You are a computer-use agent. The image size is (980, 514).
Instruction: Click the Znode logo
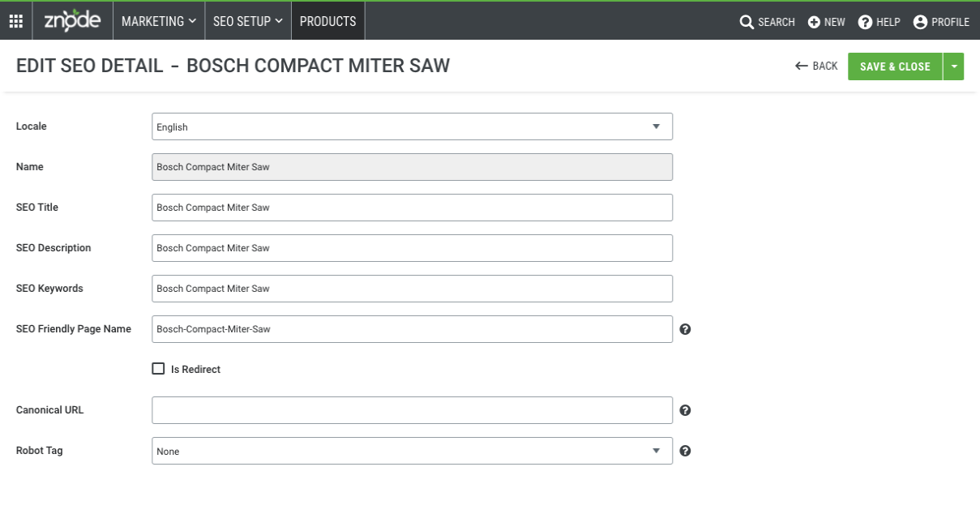click(72, 21)
